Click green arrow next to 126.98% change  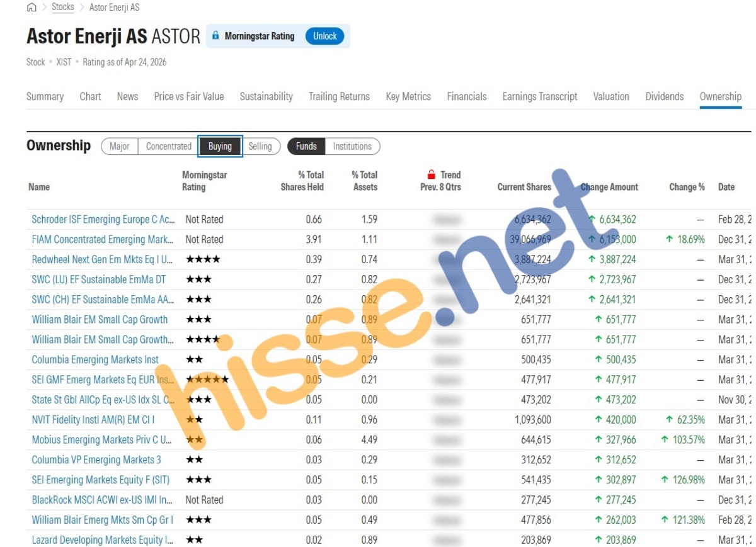pos(665,480)
